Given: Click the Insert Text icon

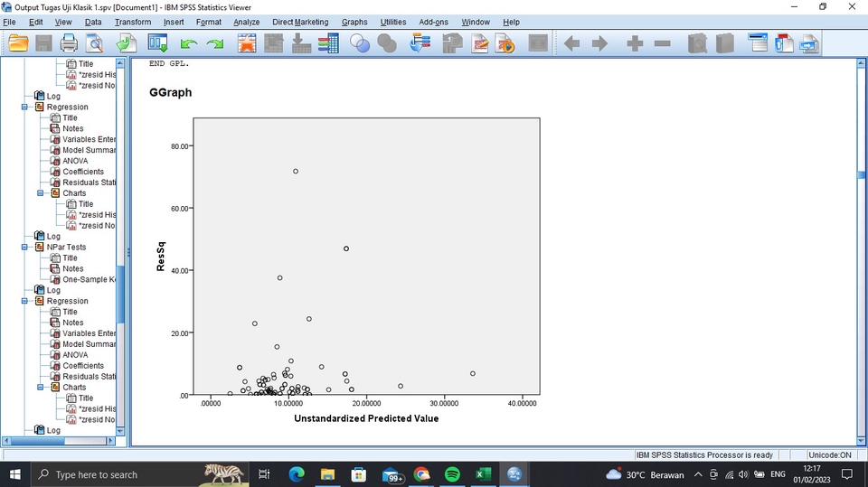Looking at the screenshot, I should (809, 43).
